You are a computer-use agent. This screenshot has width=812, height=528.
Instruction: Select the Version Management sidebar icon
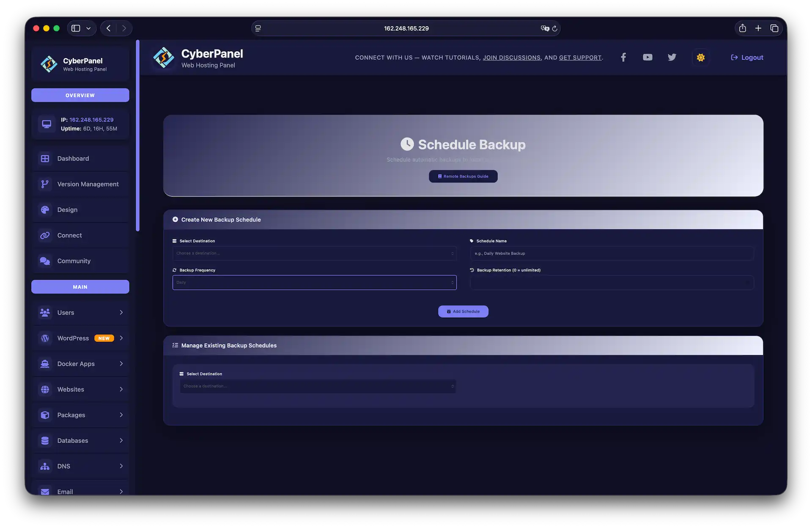click(45, 184)
